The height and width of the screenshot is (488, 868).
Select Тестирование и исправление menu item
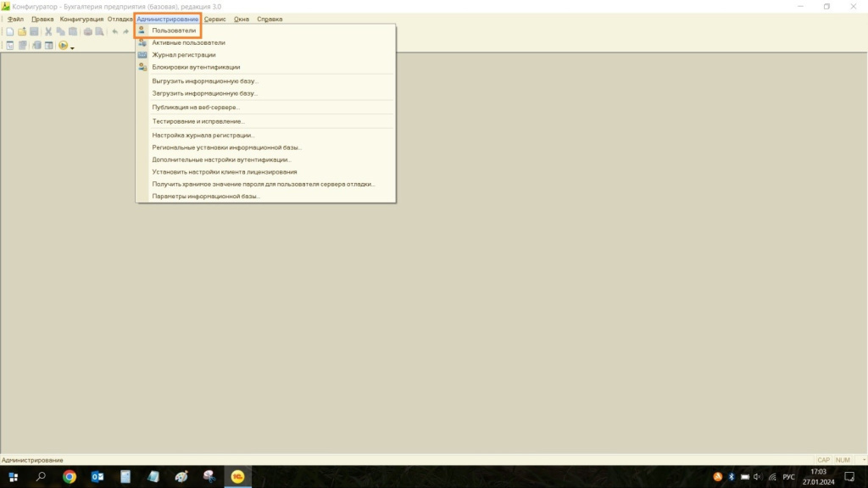tap(198, 121)
